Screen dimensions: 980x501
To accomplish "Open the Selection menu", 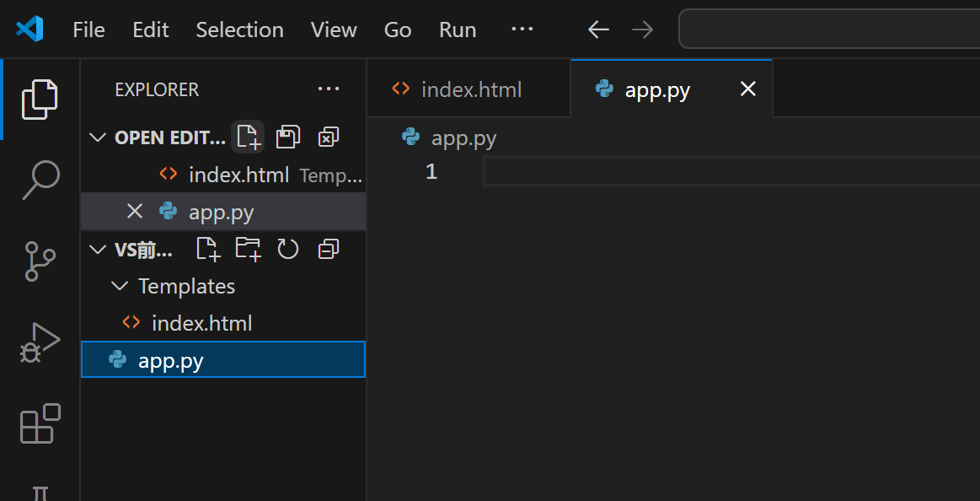I will [x=240, y=30].
